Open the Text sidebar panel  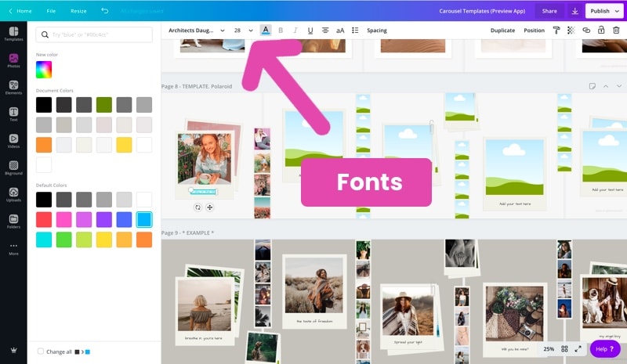pyautogui.click(x=13, y=114)
